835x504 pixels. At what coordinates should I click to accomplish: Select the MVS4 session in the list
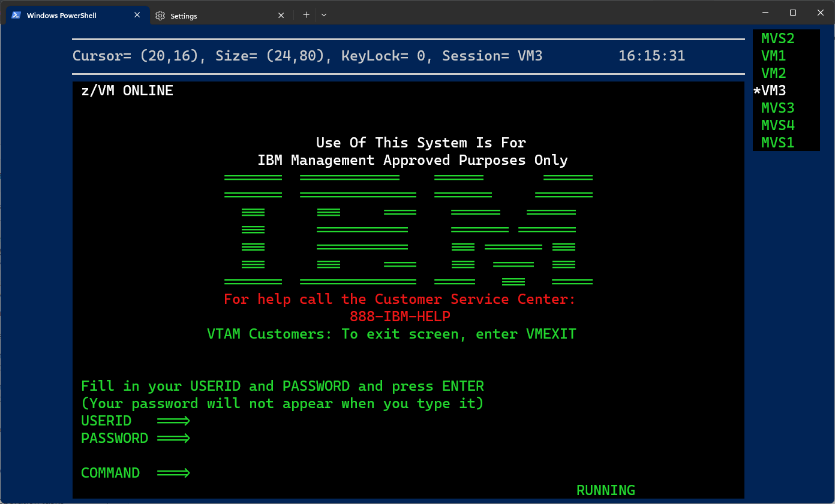[x=778, y=125]
